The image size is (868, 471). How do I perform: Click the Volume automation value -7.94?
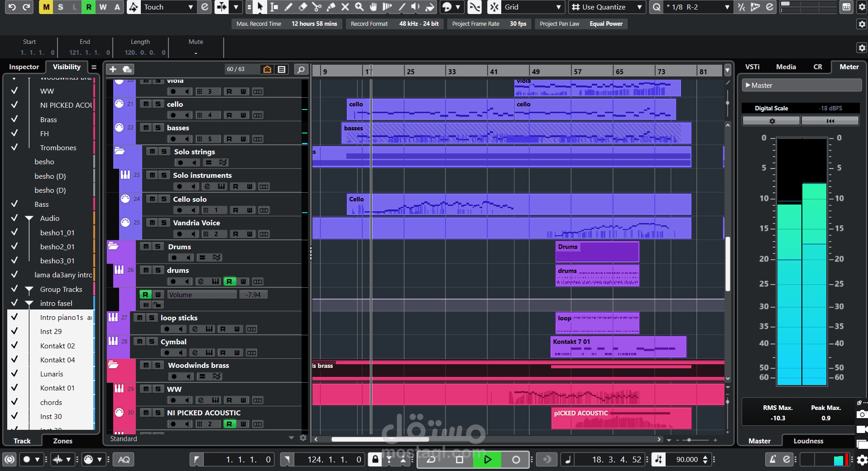pos(253,295)
